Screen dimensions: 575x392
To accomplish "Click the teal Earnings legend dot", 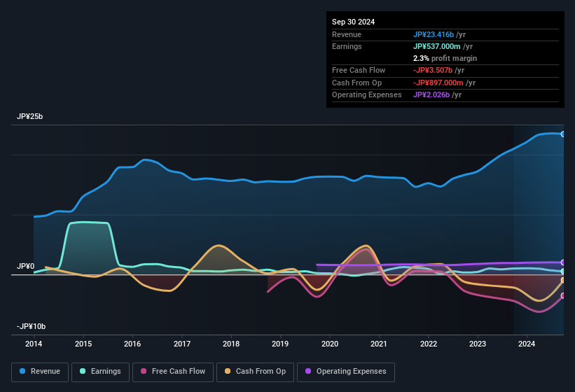I will click(83, 372).
